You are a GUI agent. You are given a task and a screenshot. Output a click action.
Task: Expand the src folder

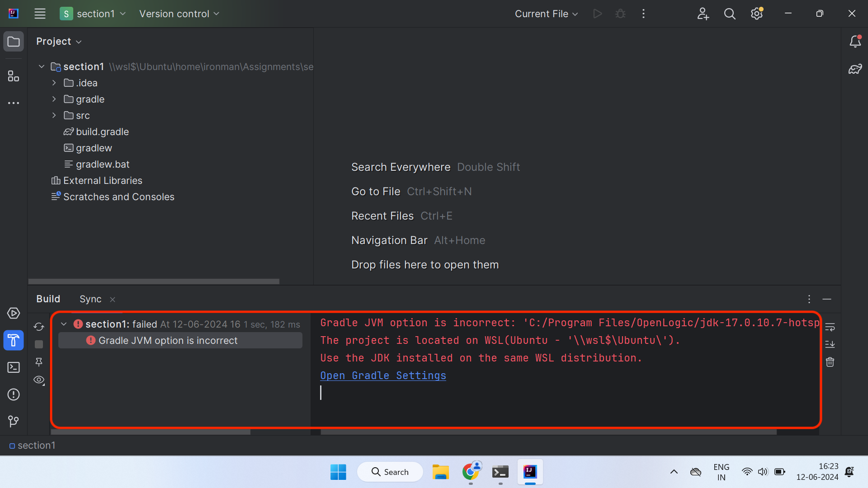point(54,116)
